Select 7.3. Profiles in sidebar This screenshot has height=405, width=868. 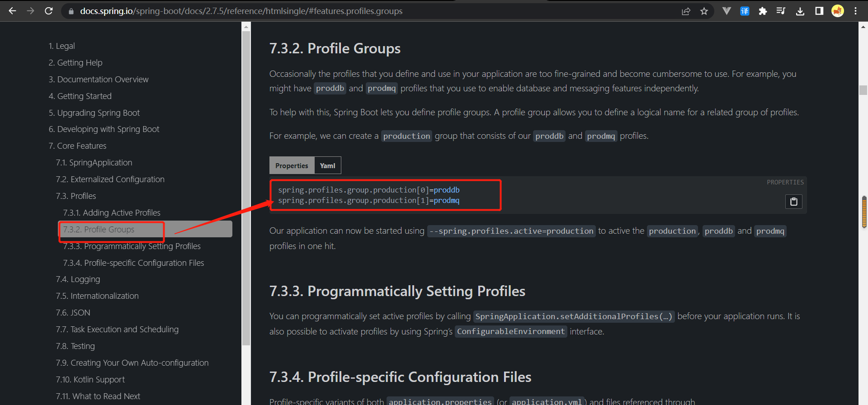[x=76, y=196]
